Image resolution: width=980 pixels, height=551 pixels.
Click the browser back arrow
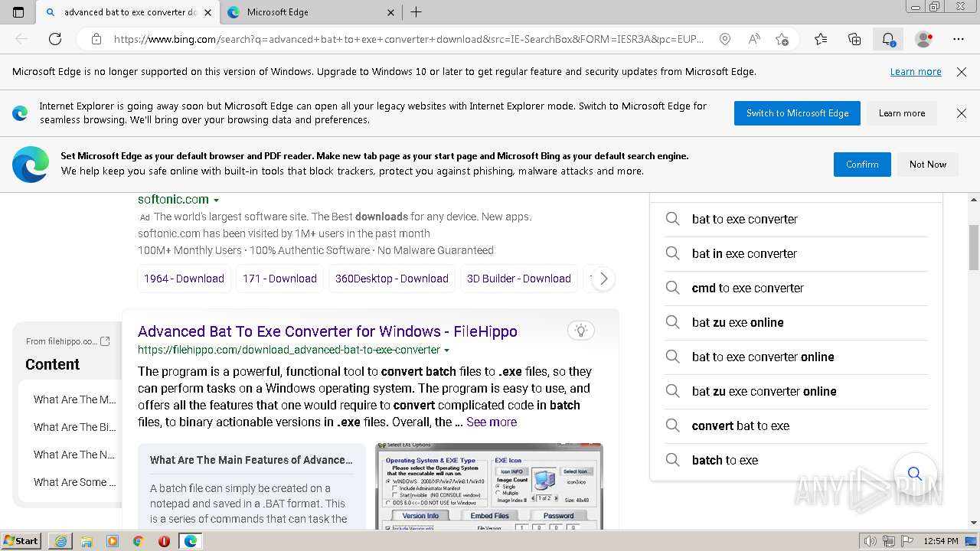[x=21, y=39]
